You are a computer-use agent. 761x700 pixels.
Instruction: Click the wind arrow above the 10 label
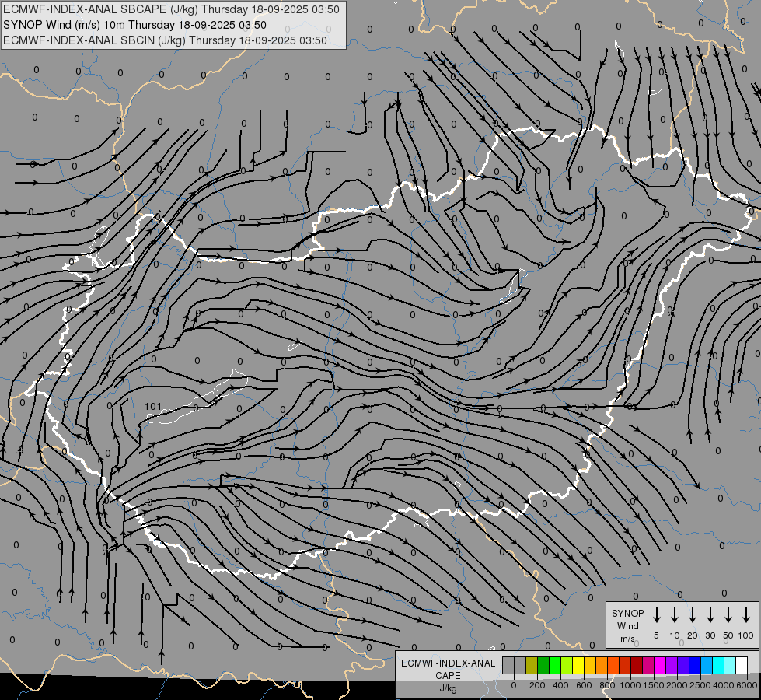tap(674, 615)
